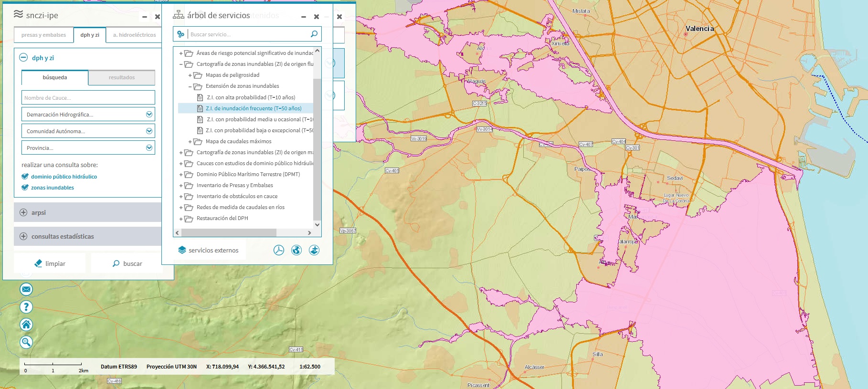Screen dimensions: 868x389
Task: Collapse Extensión de zonas inundables node
Action: click(190, 86)
